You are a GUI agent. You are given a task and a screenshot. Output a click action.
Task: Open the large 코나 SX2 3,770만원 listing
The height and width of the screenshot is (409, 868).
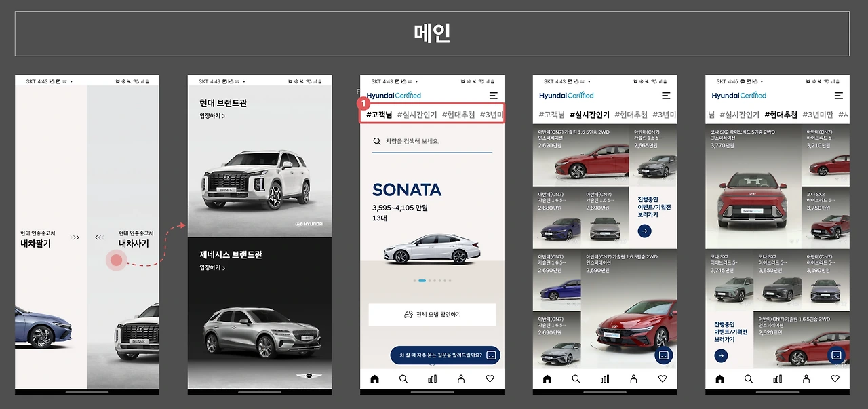[x=753, y=187]
